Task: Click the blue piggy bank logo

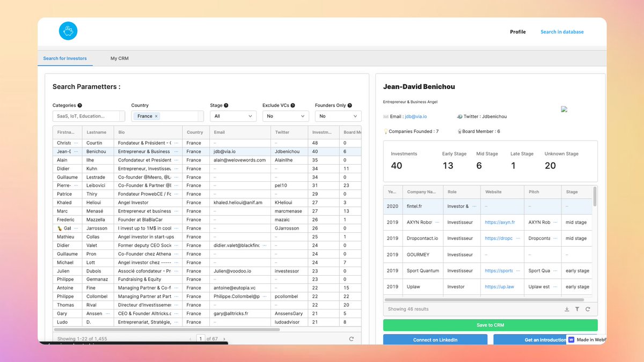Action: [68, 31]
